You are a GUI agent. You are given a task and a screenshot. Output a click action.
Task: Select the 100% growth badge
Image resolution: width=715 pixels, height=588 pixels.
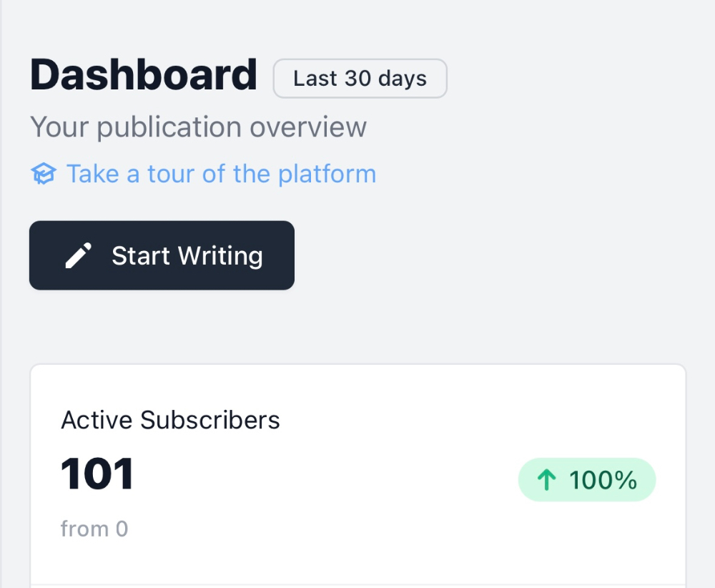[587, 480]
